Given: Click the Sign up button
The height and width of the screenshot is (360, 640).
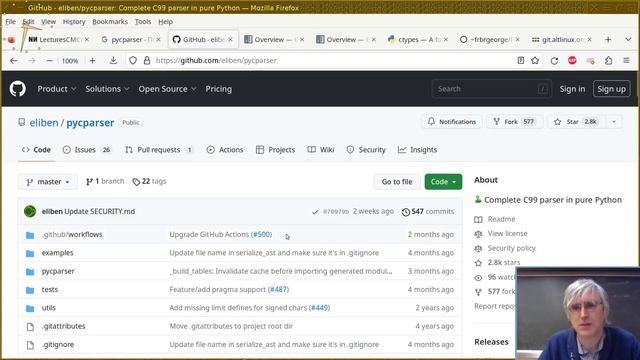Looking at the screenshot, I should tap(611, 89).
